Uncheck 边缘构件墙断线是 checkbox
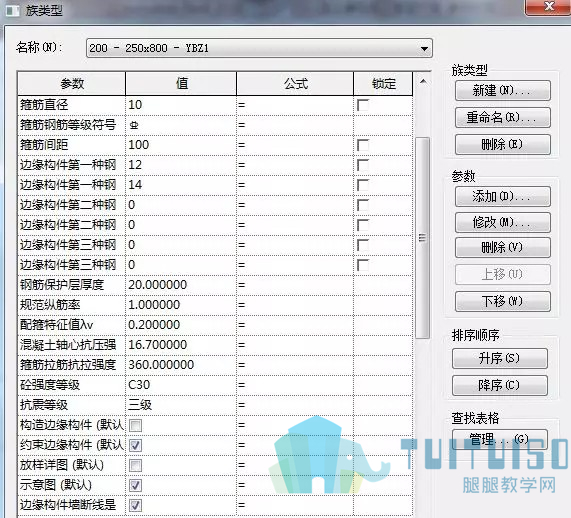Viewport: 571px width, 518px height. 135,505
